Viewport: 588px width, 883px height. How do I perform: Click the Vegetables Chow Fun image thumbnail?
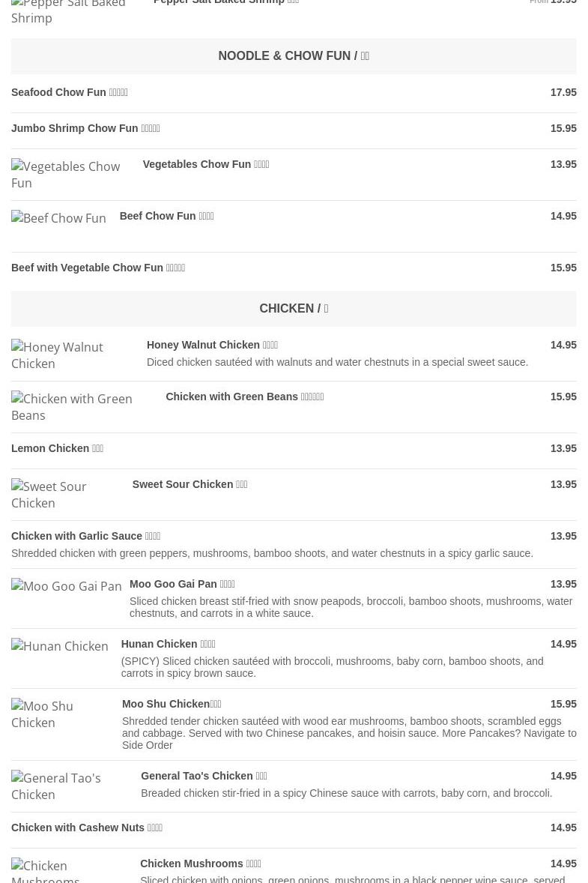click(x=66, y=175)
